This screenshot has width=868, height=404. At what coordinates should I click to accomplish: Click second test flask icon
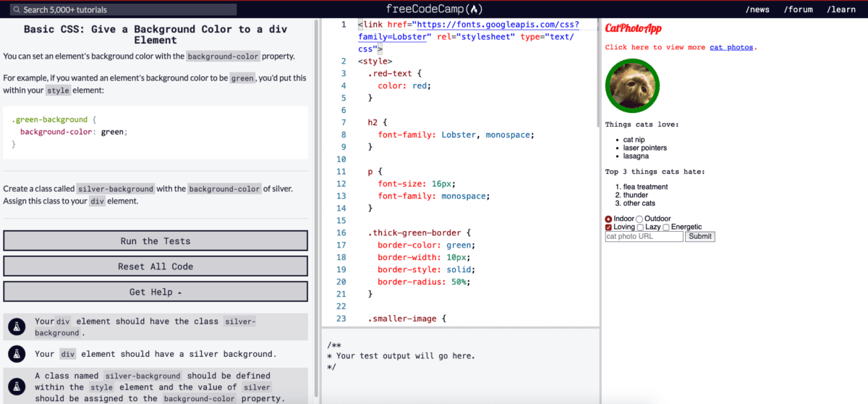coord(17,354)
